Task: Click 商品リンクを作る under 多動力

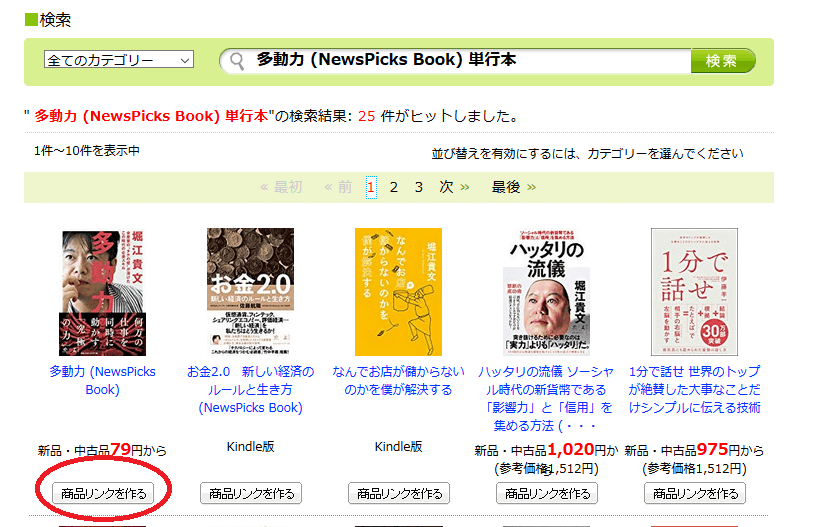Action: tap(103, 493)
